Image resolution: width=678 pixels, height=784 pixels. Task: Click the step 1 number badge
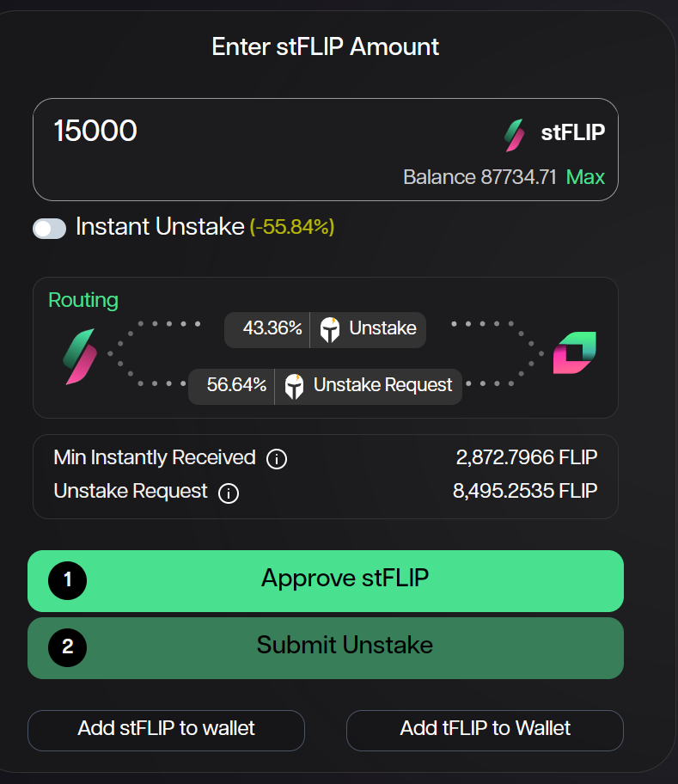click(68, 581)
